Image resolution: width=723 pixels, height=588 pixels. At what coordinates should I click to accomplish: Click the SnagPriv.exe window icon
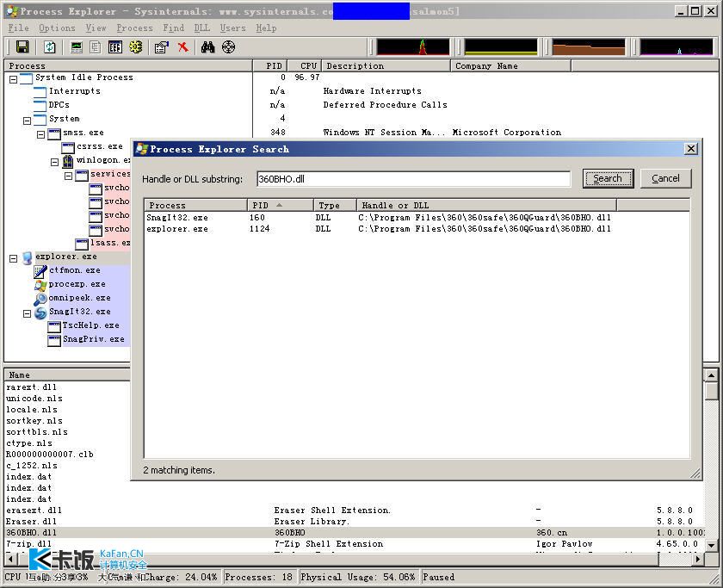point(54,340)
